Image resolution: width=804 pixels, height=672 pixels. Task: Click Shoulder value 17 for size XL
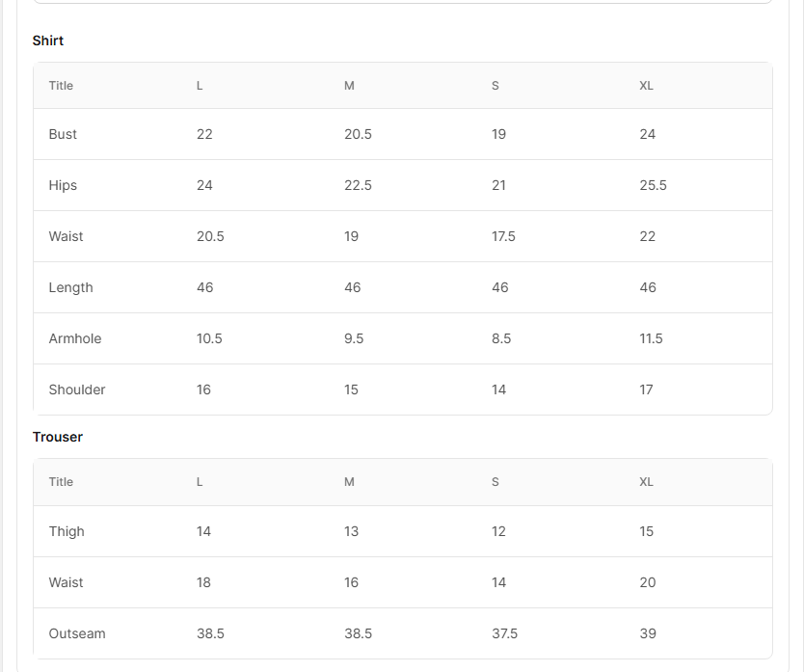click(x=646, y=390)
